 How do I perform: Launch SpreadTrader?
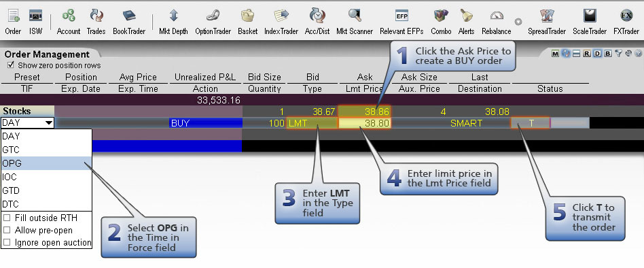click(x=547, y=21)
